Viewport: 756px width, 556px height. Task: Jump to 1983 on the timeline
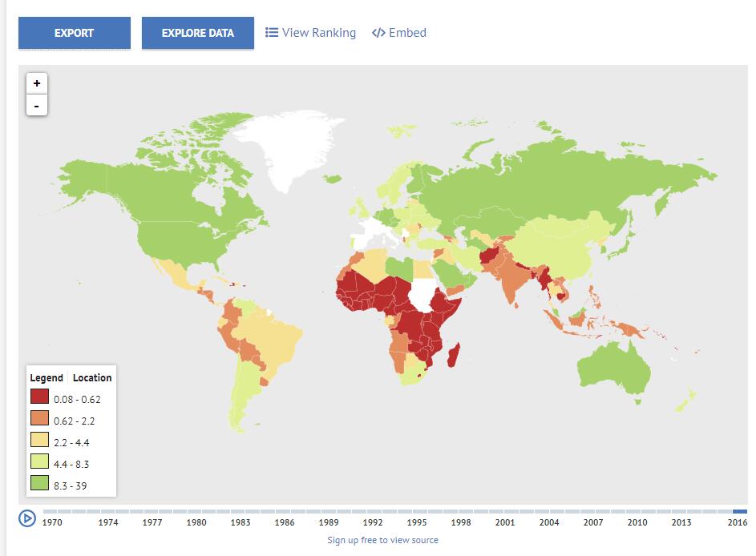(241, 522)
